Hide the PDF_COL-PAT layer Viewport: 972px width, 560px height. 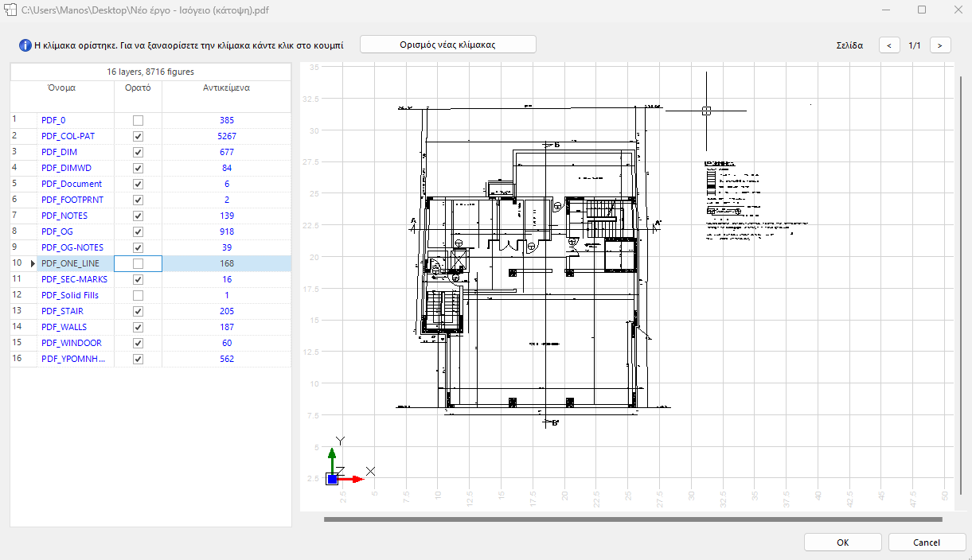[x=137, y=136]
